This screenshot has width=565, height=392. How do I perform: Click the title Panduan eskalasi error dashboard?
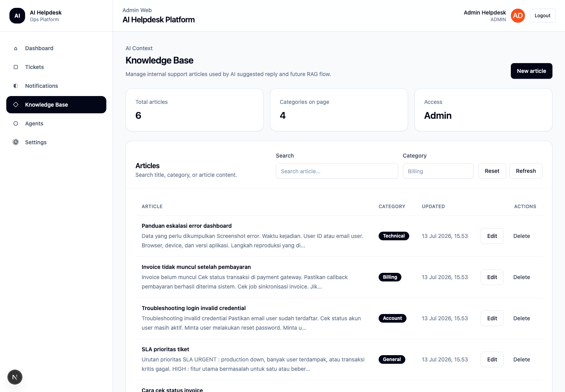[186, 226]
